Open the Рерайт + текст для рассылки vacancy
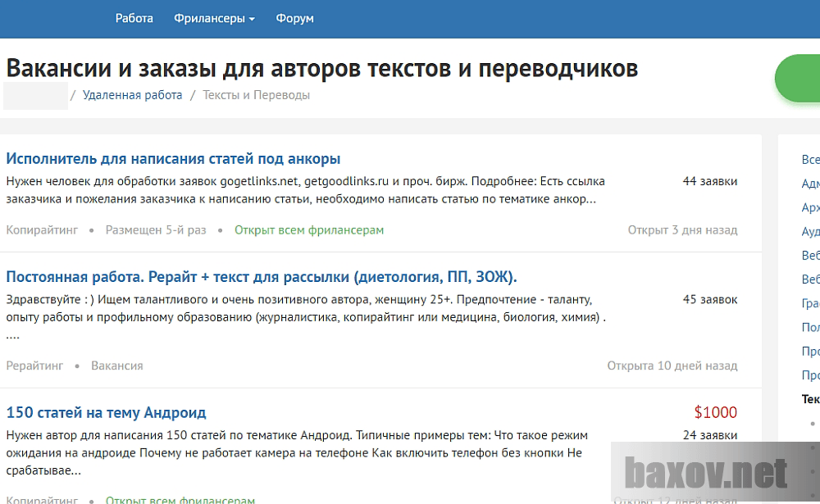Viewport: 820px width, 504px height. [x=262, y=276]
